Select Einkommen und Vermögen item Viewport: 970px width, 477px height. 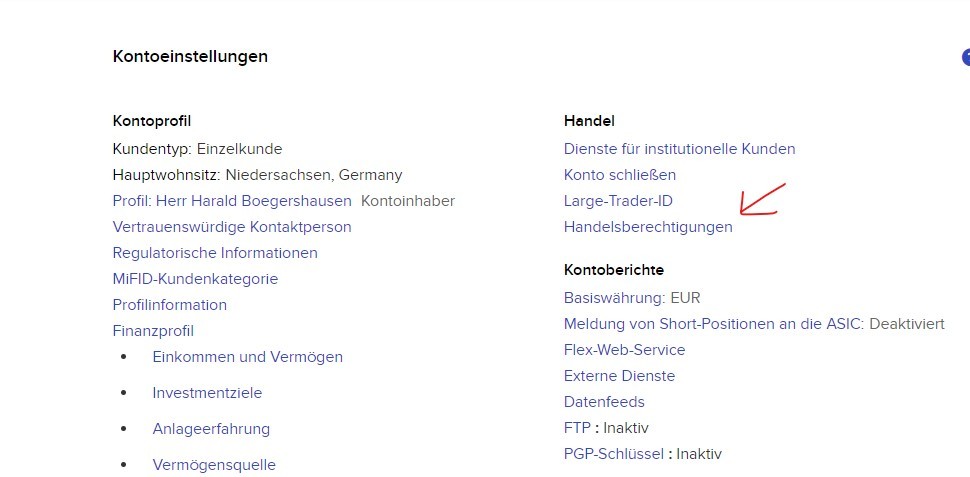[247, 357]
